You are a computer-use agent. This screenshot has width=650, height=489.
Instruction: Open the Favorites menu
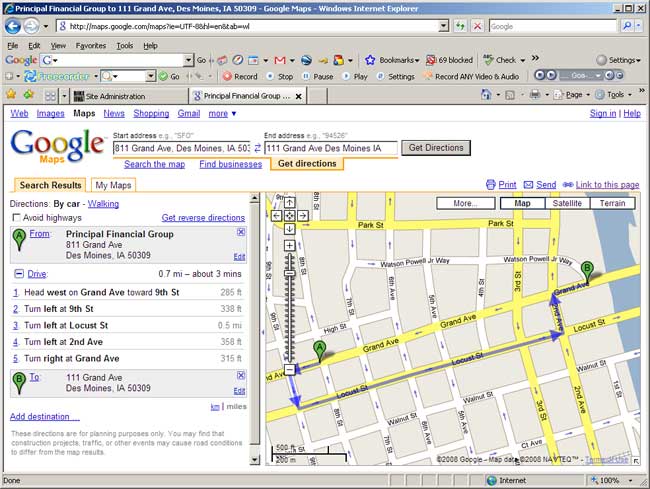(91, 46)
